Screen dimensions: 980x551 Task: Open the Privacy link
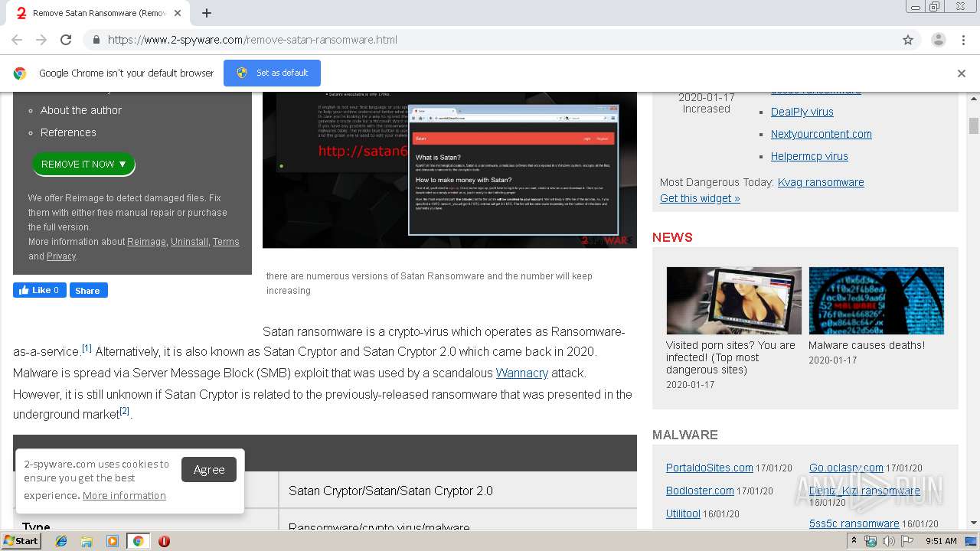click(x=61, y=256)
